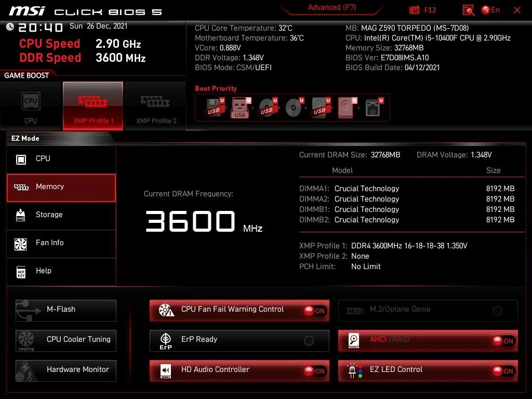Screen dimensions: 532x399
Task: Open Hardware Monitor
Action: tap(66, 371)
